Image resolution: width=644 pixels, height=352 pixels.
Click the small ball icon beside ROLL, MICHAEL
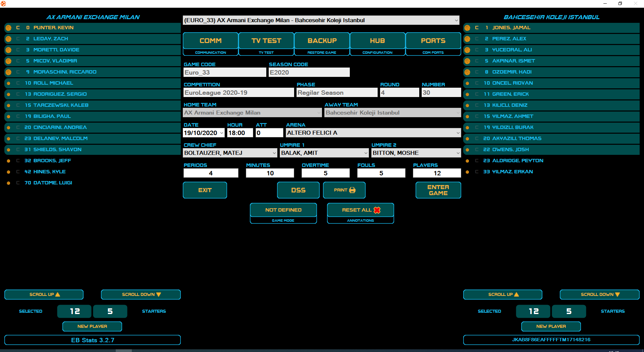tap(8, 83)
